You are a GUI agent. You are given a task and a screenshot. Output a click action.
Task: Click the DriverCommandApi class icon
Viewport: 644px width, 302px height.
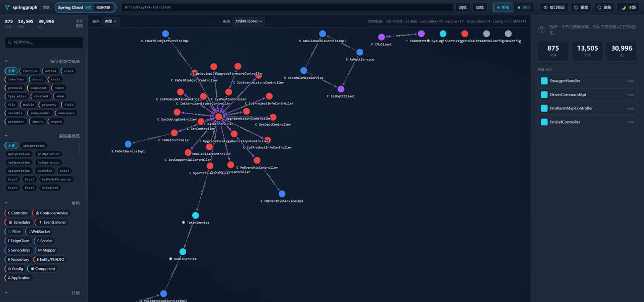click(x=544, y=94)
